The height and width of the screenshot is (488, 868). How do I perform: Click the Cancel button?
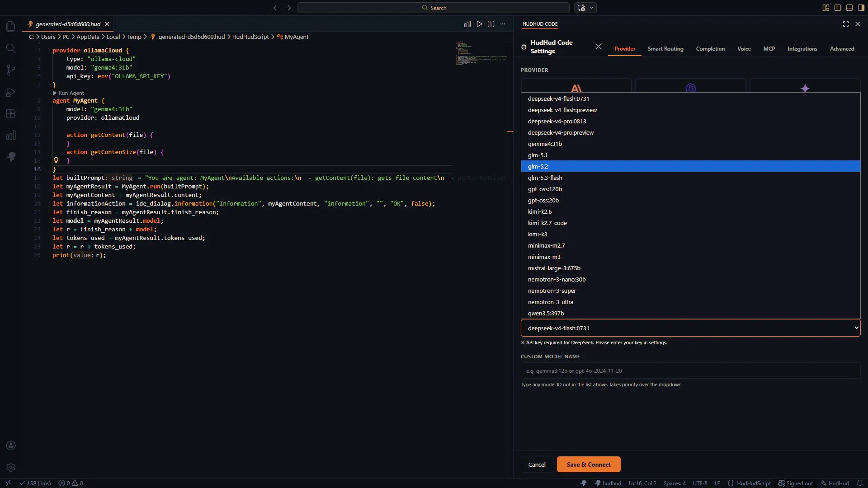tap(537, 465)
